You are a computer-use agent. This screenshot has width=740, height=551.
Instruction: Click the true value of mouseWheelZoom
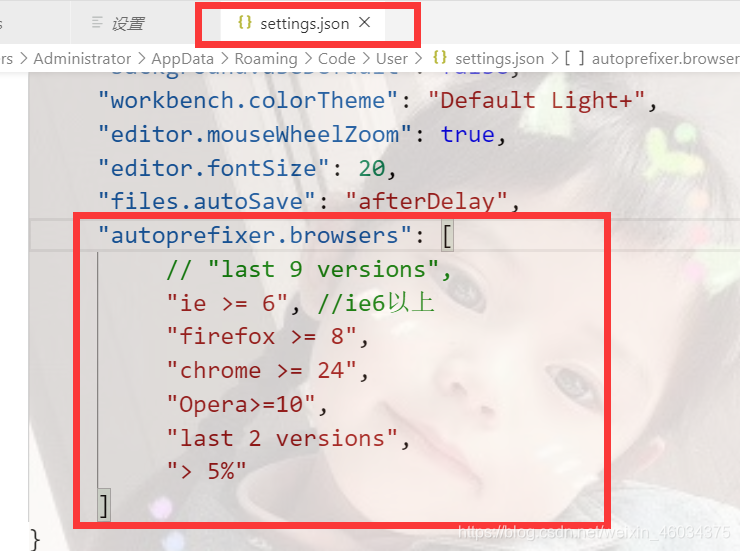[467, 134]
